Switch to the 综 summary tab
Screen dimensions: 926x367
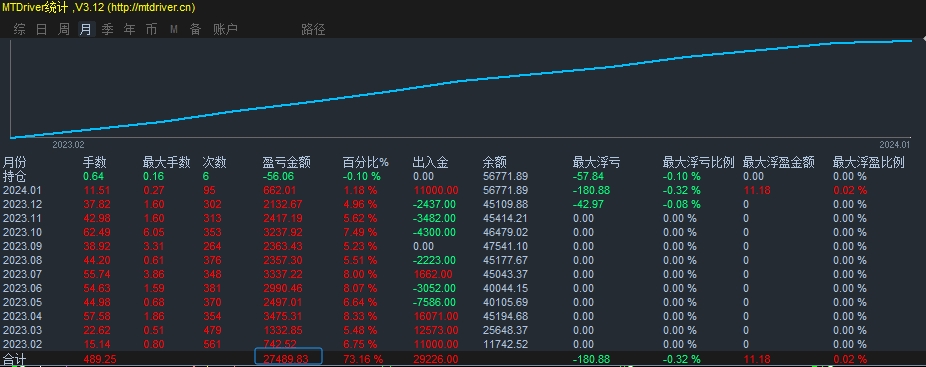pos(19,30)
